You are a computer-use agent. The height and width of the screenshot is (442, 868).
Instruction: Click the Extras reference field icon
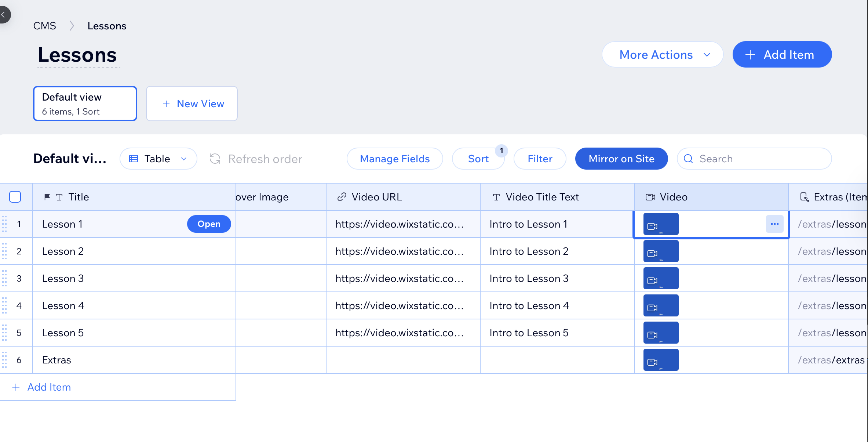coord(804,197)
